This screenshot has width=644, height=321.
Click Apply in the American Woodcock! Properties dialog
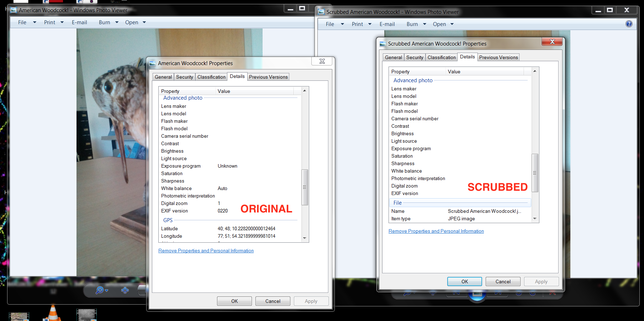[311, 301]
